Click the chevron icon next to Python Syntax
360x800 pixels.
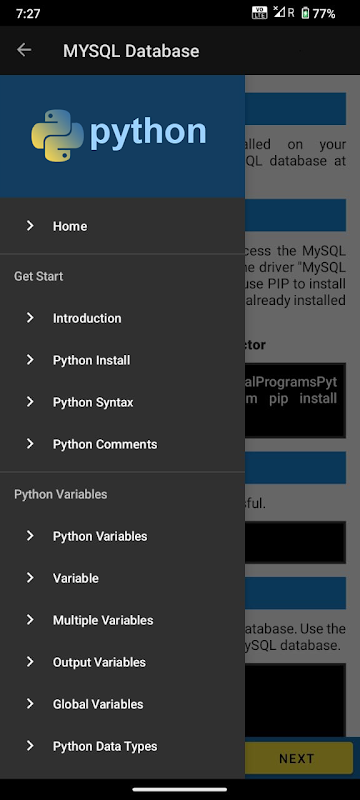(30, 402)
